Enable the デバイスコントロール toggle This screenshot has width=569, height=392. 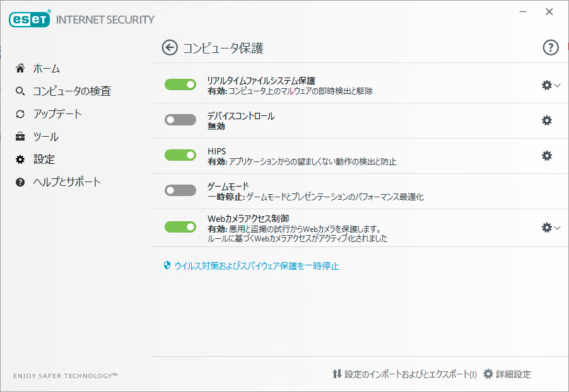pos(180,120)
